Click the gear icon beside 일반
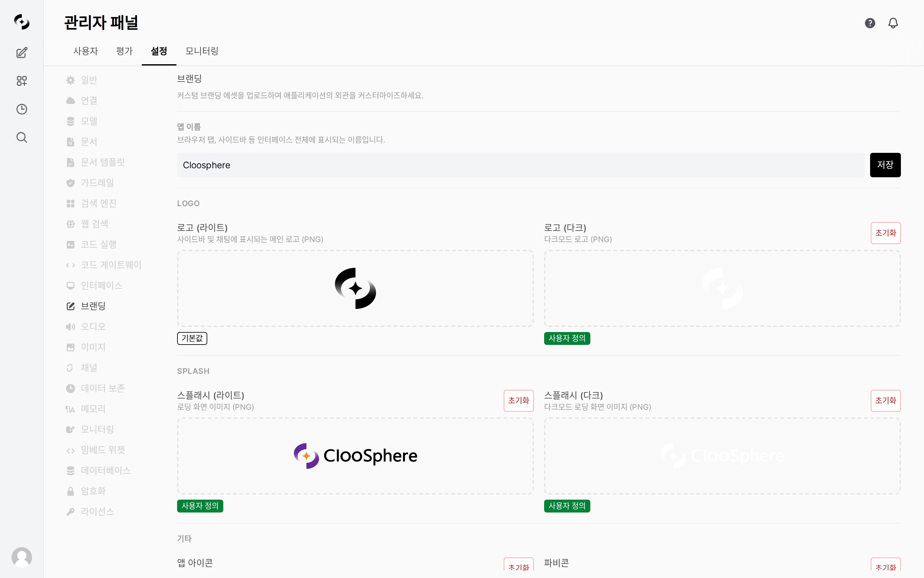The width and height of the screenshot is (924, 578). [71, 80]
